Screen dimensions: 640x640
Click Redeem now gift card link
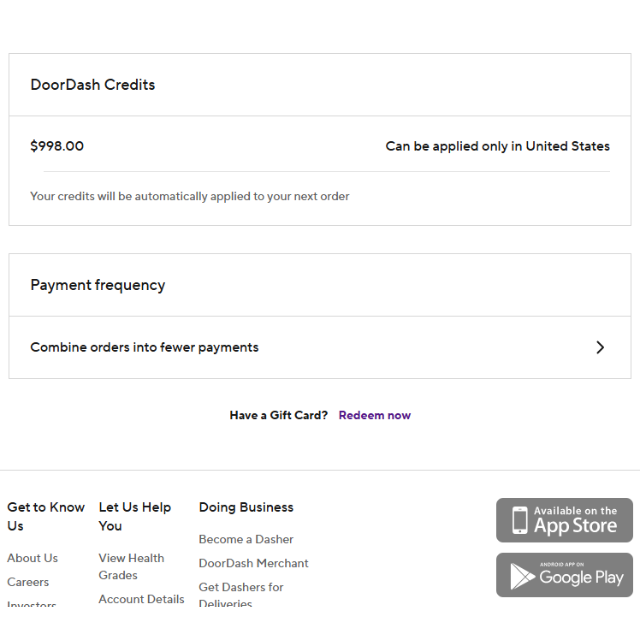pyautogui.click(x=375, y=415)
